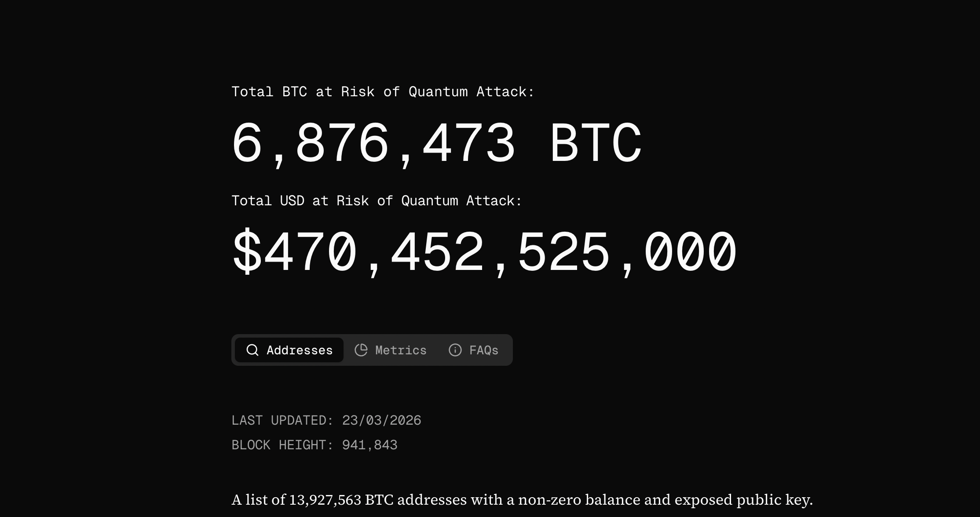Screen dimensions: 980x517
Task: Click the magnifying glass icon in Addresses tab
Action: point(253,350)
